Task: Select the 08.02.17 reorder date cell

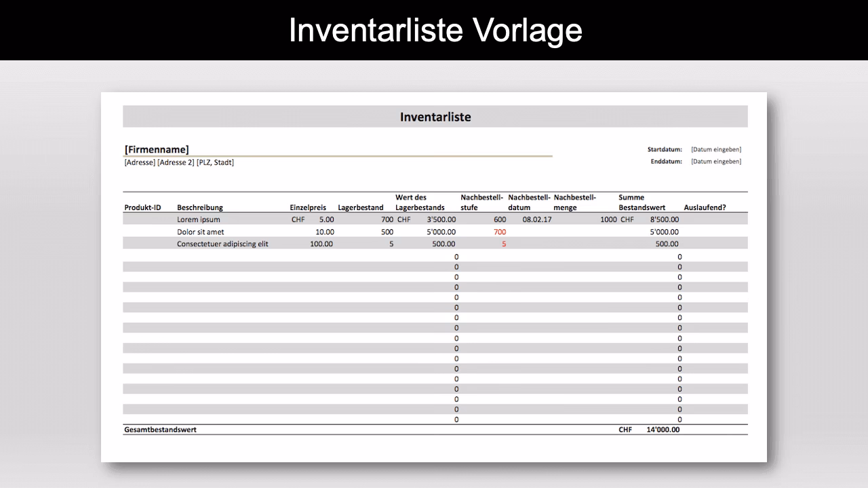Action: click(x=536, y=219)
